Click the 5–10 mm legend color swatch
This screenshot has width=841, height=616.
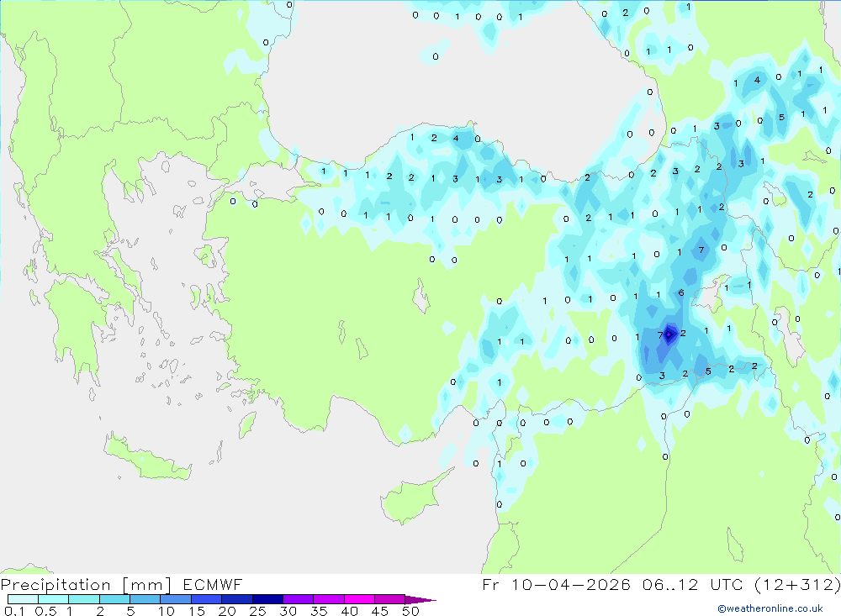click(145, 599)
